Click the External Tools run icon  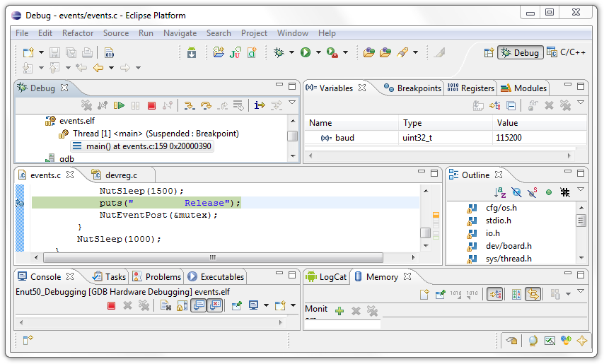pyautogui.click(x=332, y=52)
